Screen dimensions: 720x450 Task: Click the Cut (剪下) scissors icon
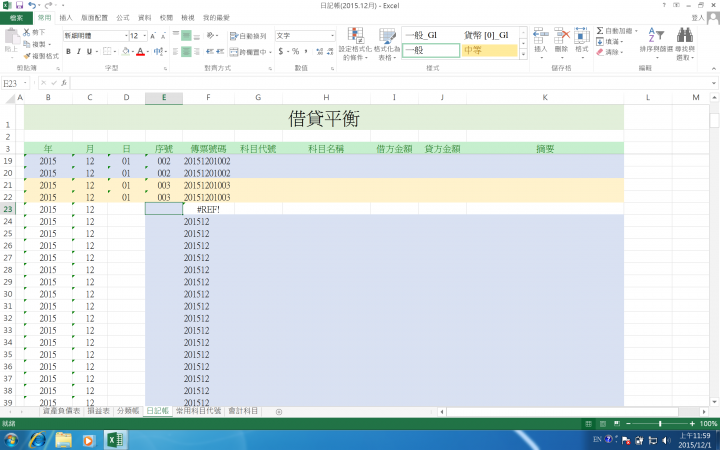tap(27, 32)
